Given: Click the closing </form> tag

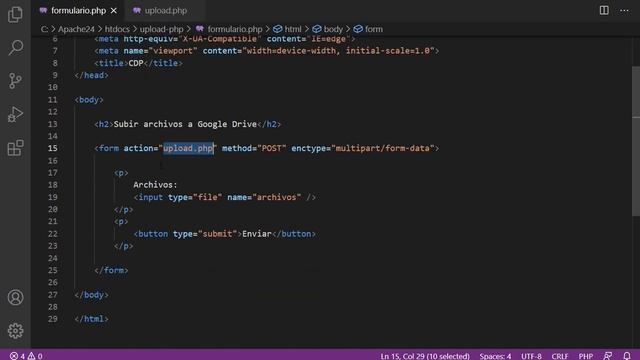Looking at the screenshot, I should [x=111, y=270].
